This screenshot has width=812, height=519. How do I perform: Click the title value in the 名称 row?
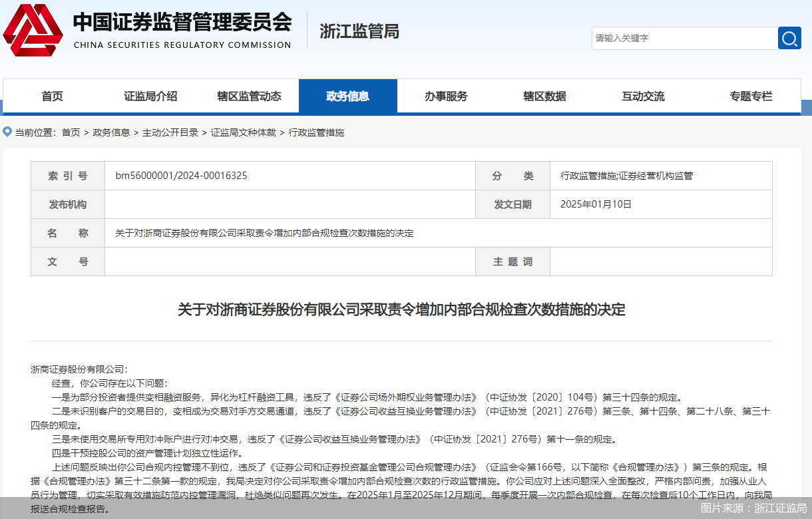point(264,233)
